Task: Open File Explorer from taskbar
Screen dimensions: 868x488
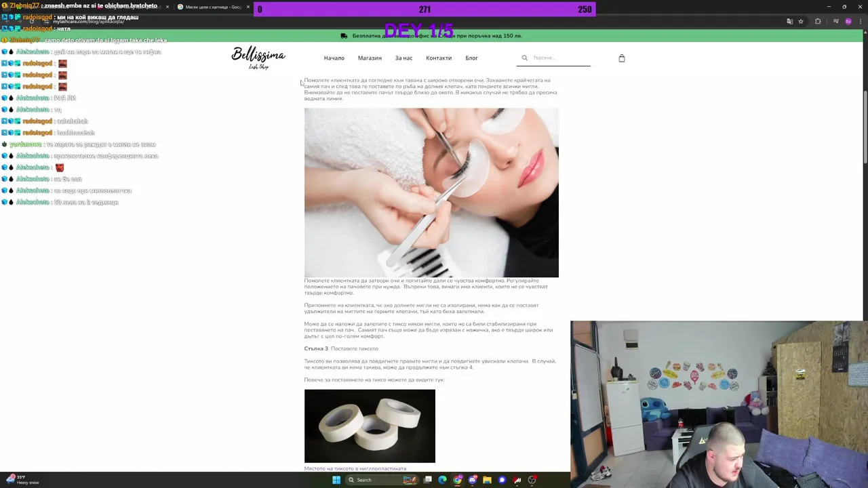Action: point(488,480)
